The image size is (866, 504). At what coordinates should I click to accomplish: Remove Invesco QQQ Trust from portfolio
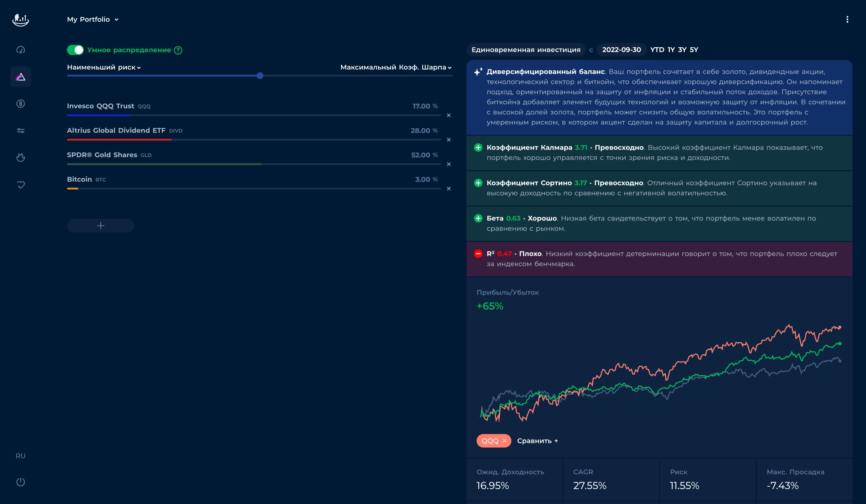point(449,115)
